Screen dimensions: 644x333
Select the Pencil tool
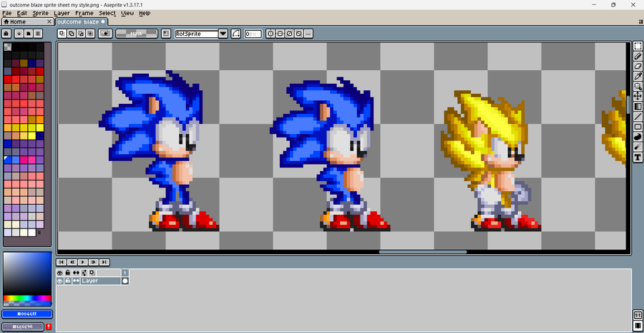[x=638, y=56]
